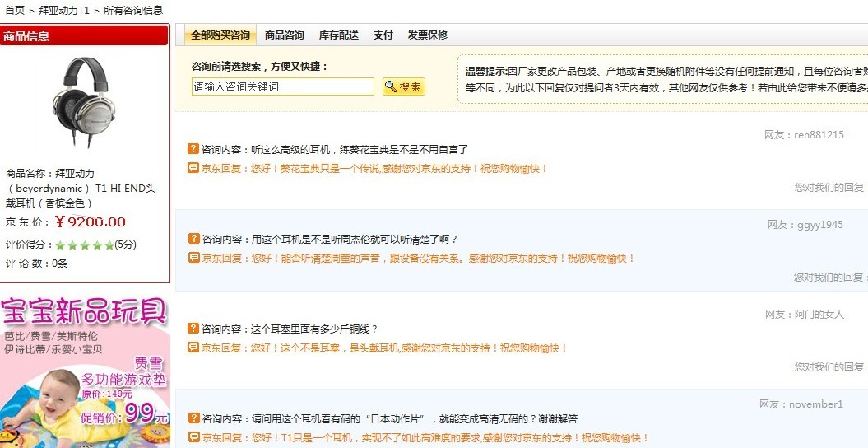Open the 库存配送 tab
Image resolution: width=868 pixels, height=448 pixels.
[x=339, y=35]
